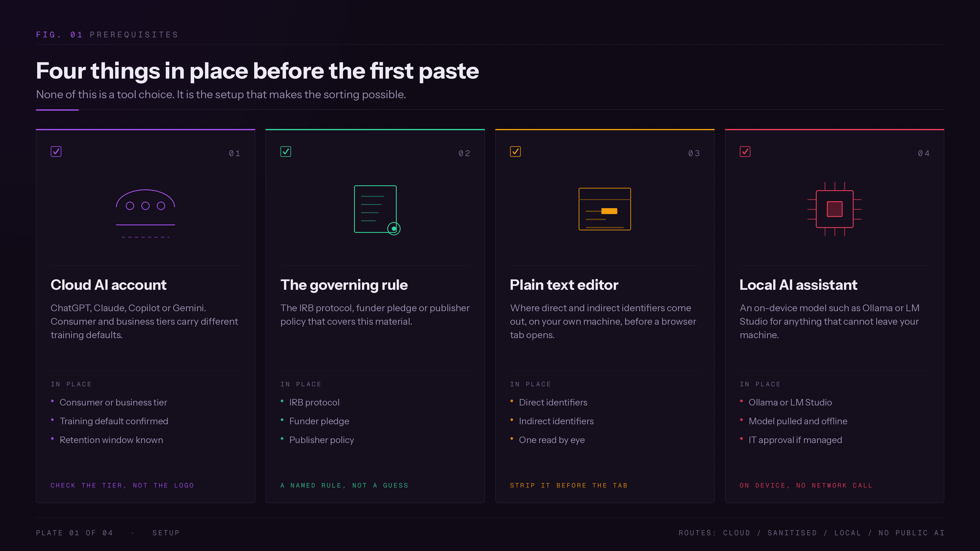
Task: Toggle the purple checkbox on card 01
Action: [56, 151]
